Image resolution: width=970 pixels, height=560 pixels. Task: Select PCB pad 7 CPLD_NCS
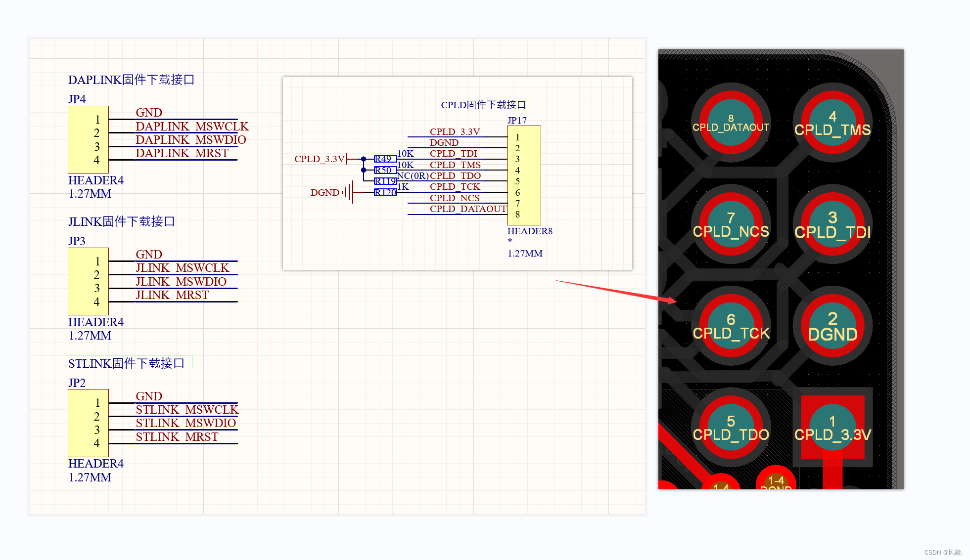pos(731,224)
